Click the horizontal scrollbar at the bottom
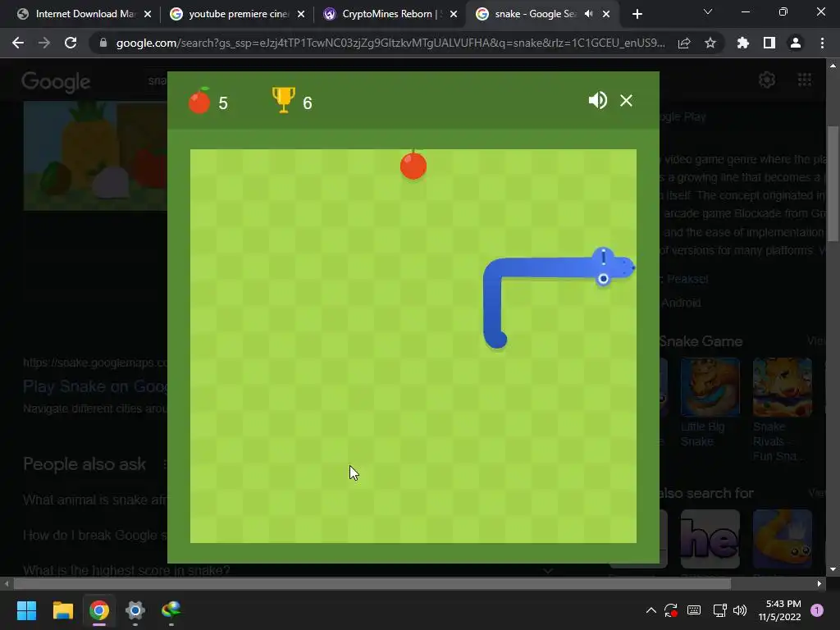Screen dimensions: 840x630 [372, 583]
